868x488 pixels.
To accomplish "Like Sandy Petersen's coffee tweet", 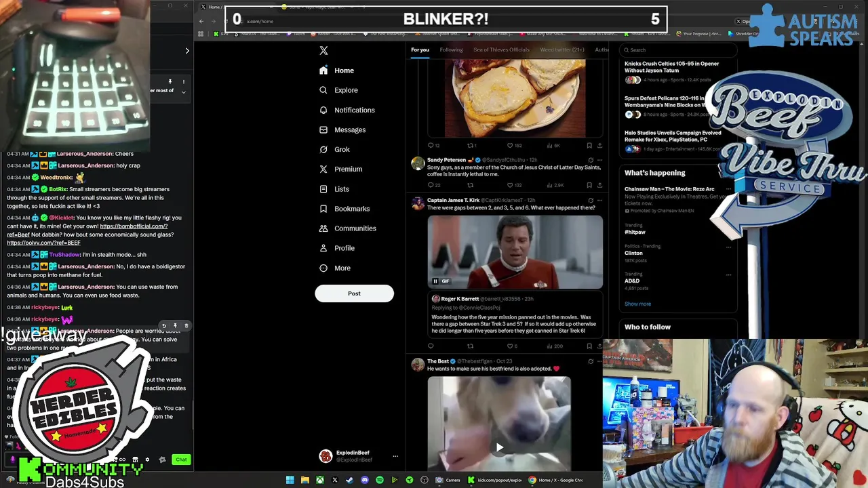I will [511, 185].
